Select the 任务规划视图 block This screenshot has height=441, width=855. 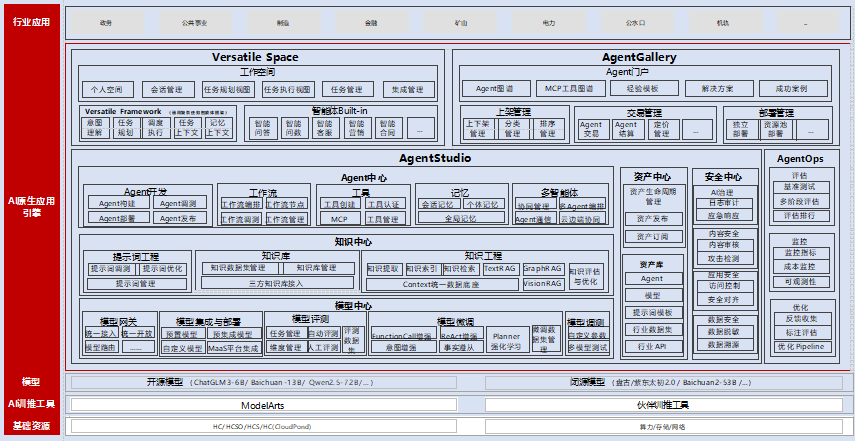[x=228, y=88]
